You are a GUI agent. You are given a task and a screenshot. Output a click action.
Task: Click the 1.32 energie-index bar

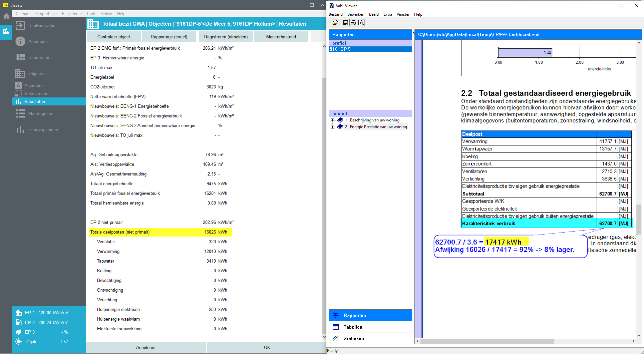click(x=525, y=52)
